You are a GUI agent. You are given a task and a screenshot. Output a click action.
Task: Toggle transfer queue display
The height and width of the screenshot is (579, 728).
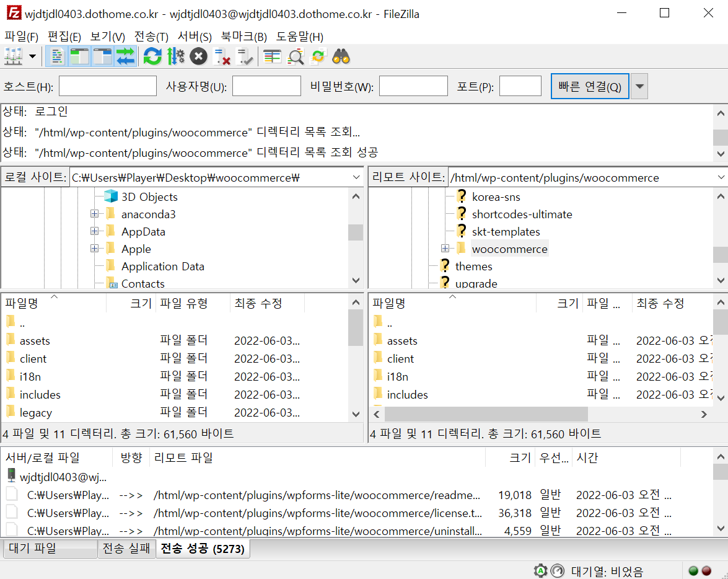pyautogui.click(x=125, y=56)
